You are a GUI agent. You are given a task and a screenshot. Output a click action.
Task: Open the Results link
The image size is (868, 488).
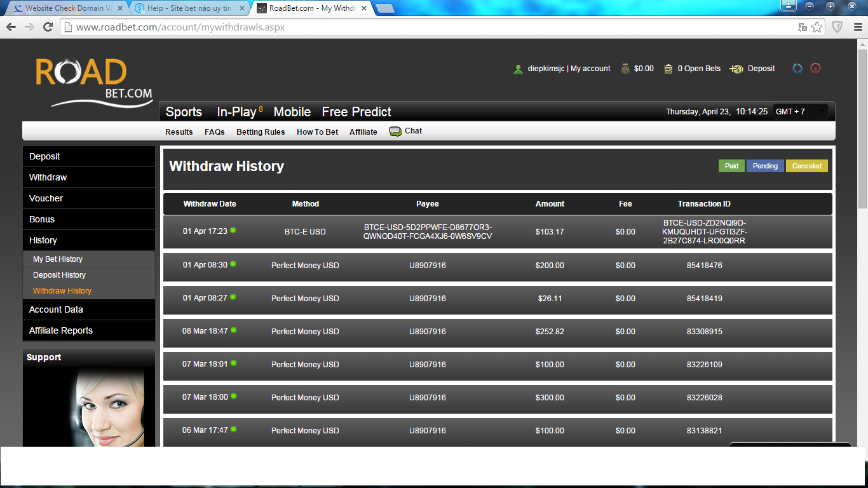[179, 132]
